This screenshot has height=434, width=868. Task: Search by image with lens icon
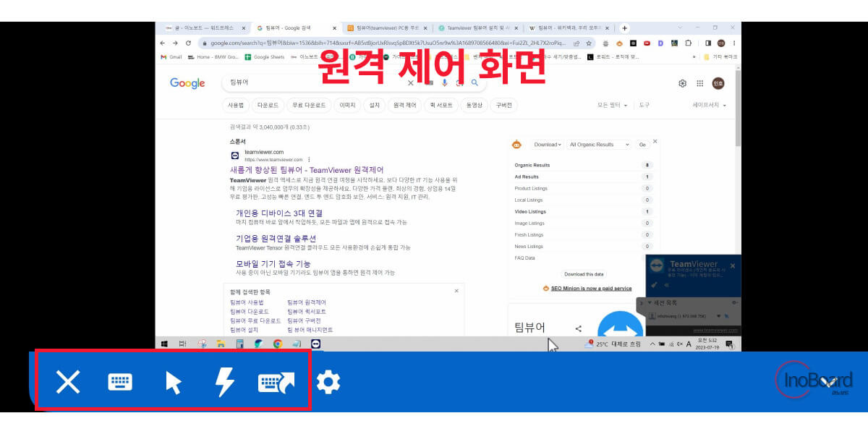459,82
